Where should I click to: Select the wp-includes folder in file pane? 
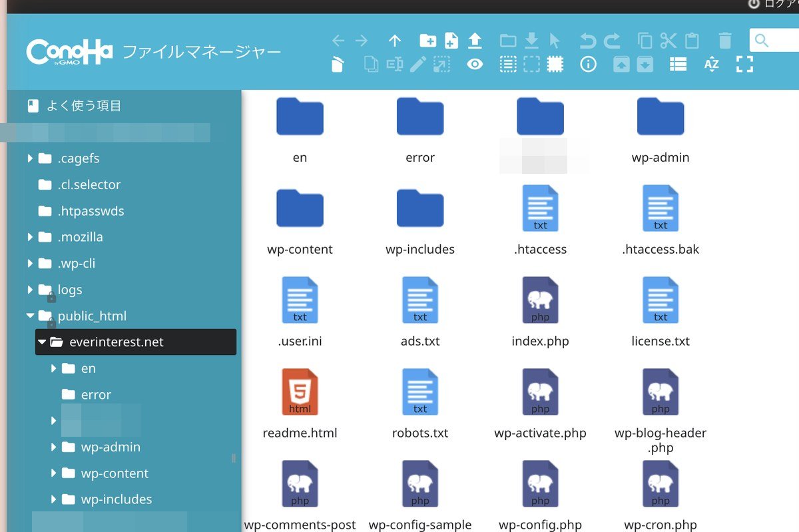tap(420, 222)
